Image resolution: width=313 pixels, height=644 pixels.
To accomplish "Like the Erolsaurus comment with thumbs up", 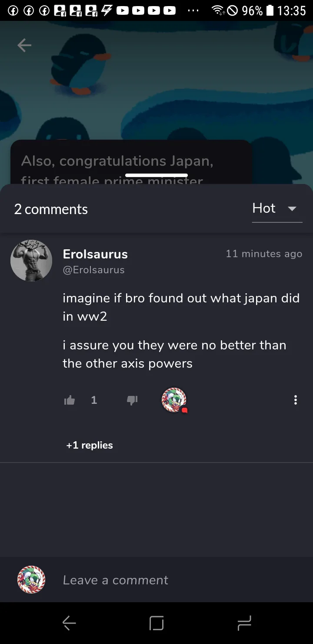I will pyautogui.click(x=70, y=400).
